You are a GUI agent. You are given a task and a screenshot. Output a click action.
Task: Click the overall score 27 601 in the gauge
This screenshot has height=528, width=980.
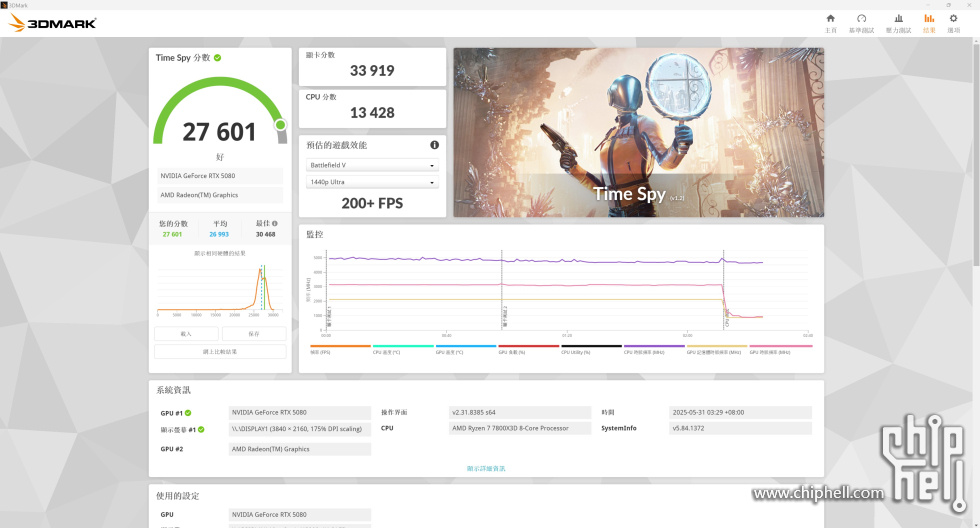219,132
